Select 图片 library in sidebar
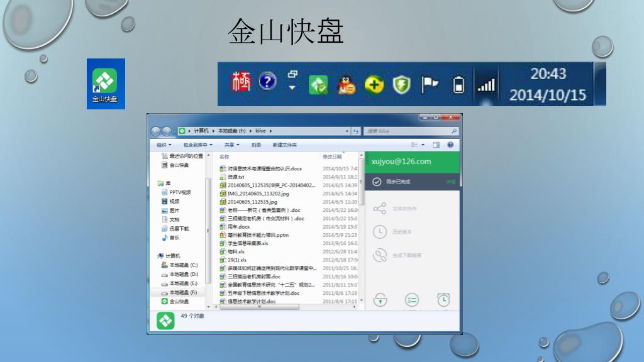Viewport: 644px width, 362px height. click(170, 210)
